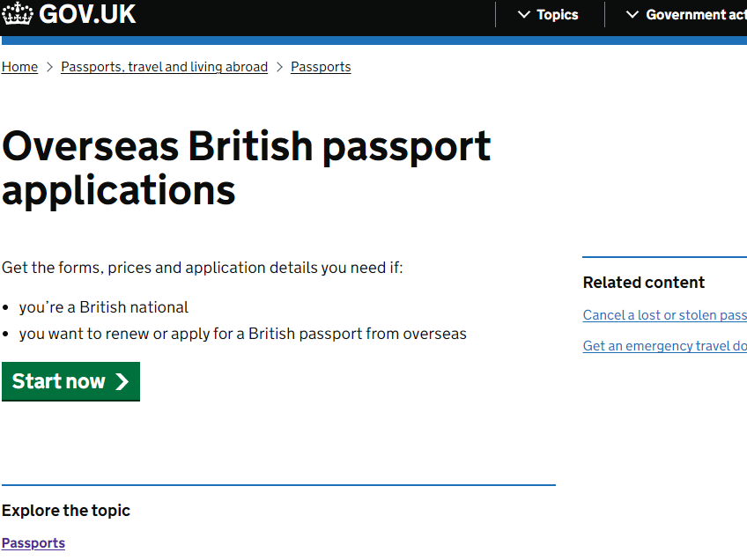The height and width of the screenshot is (560, 747).
Task: Click the Start now button
Action: coord(71,381)
